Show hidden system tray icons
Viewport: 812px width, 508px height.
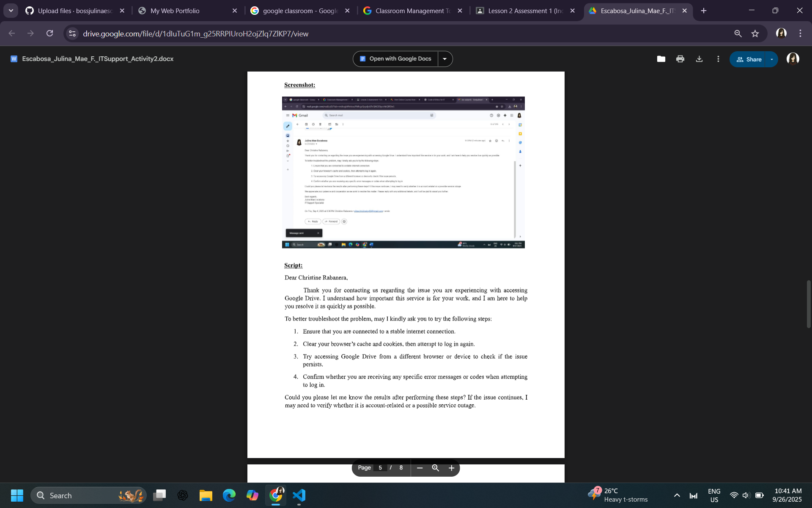(x=677, y=495)
